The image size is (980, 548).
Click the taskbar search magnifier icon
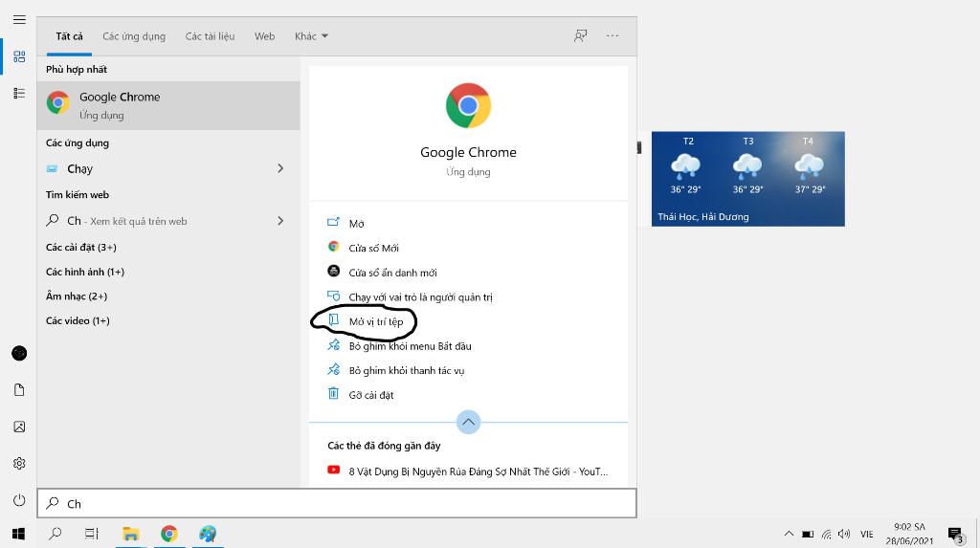click(x=55, y=534)
